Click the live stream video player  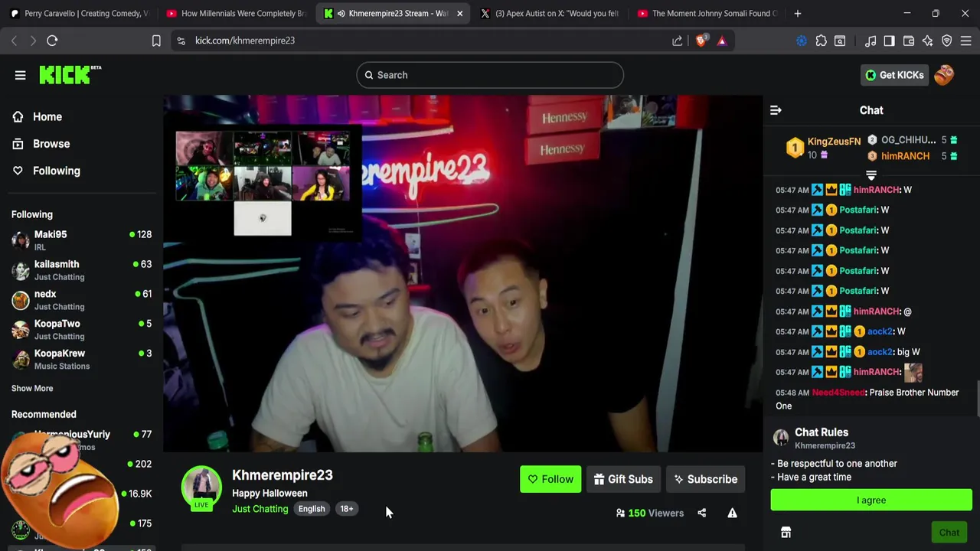(x=462, y=274)
